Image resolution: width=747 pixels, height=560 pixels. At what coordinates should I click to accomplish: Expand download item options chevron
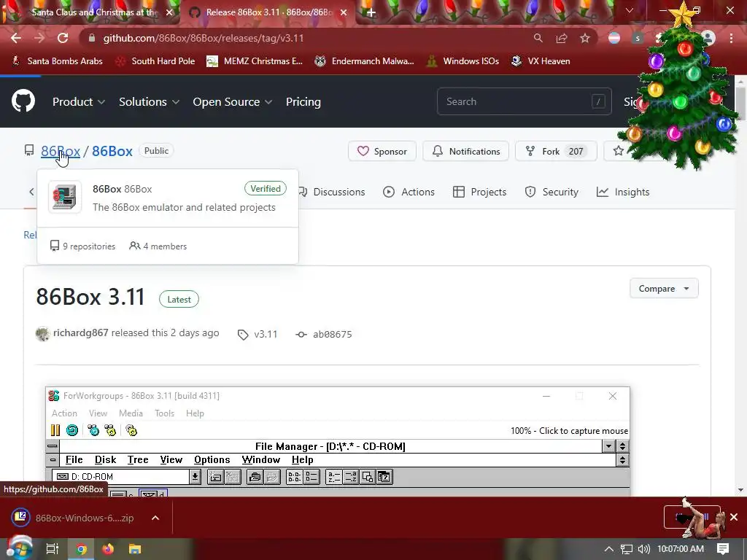tap(155, 518)
